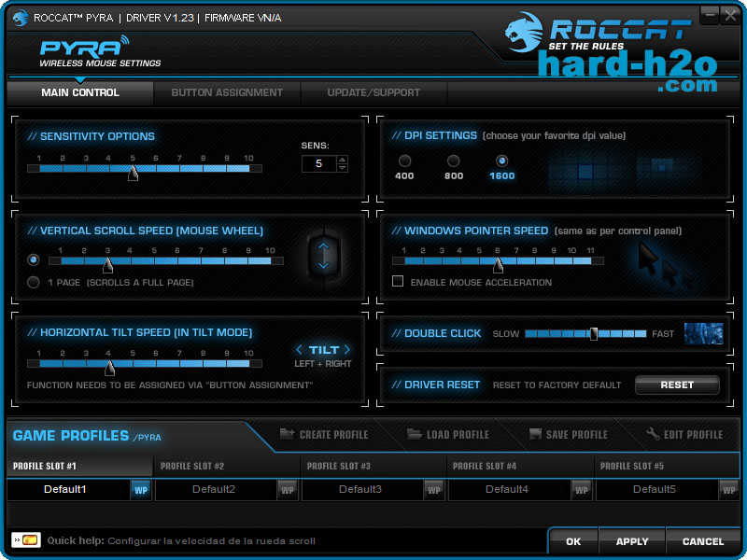Enable mouse acceleration checkbox

(x=398, y=282)
